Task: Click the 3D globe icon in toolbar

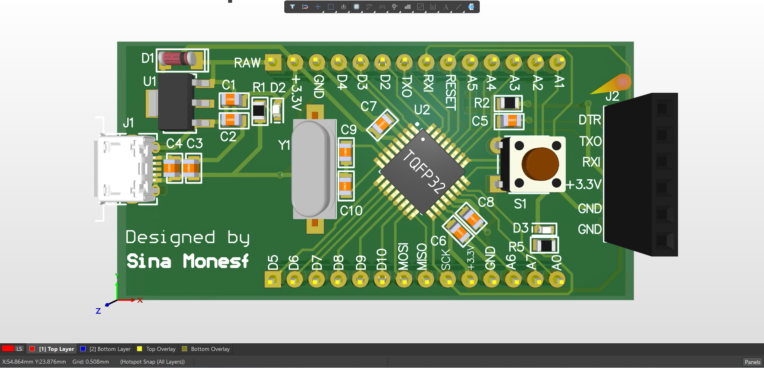Action: point(471,7)
